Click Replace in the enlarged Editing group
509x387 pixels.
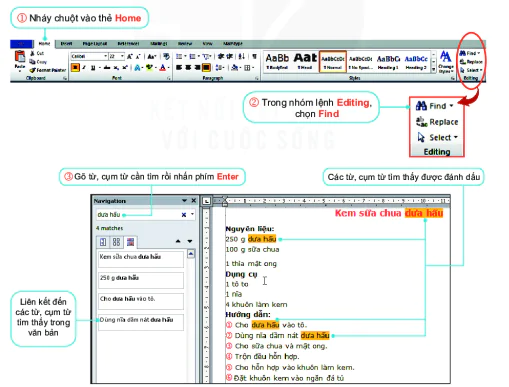click(x=437, y=122)
